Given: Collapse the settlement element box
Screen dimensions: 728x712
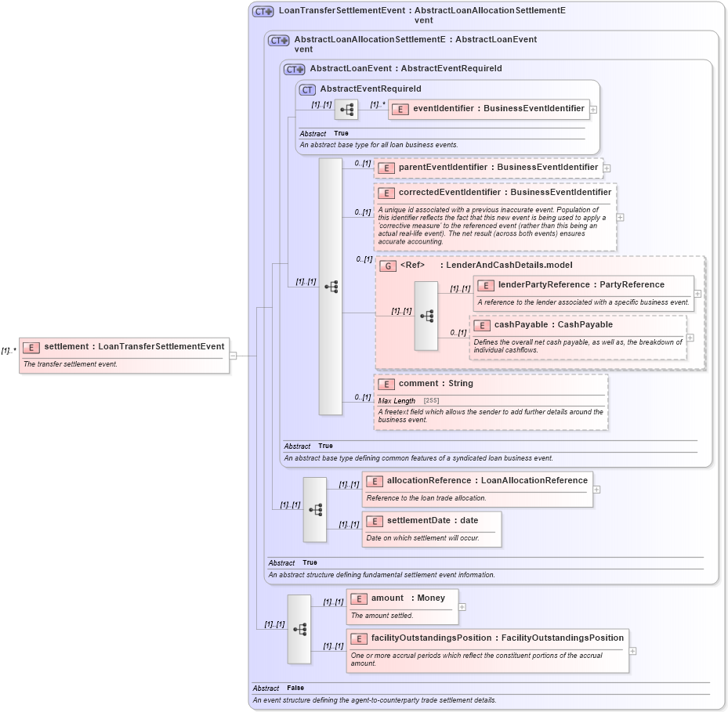Looking at the screenshot, I should pyautogui.click(x=234, y=355).
